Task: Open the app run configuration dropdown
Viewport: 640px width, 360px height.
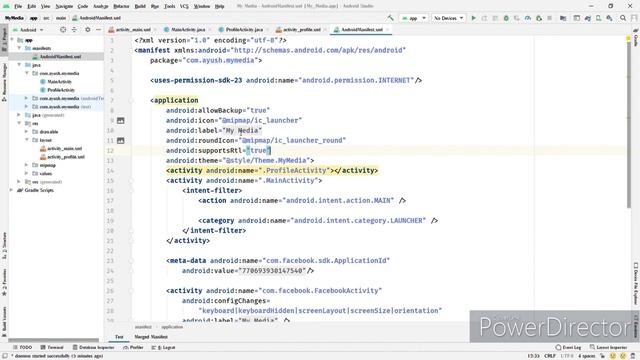Action: [x=414, y=18]
